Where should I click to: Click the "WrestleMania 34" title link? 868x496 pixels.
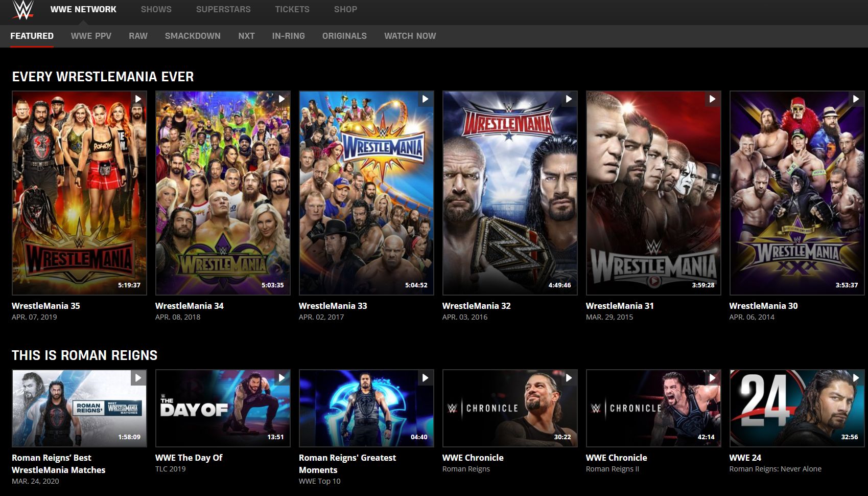[190, 306]
